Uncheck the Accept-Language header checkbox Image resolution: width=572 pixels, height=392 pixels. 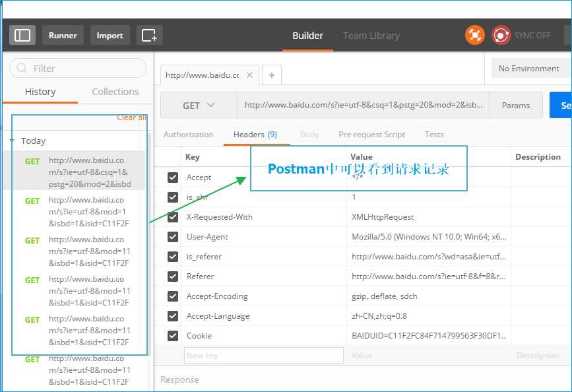(x=173, y=315)
